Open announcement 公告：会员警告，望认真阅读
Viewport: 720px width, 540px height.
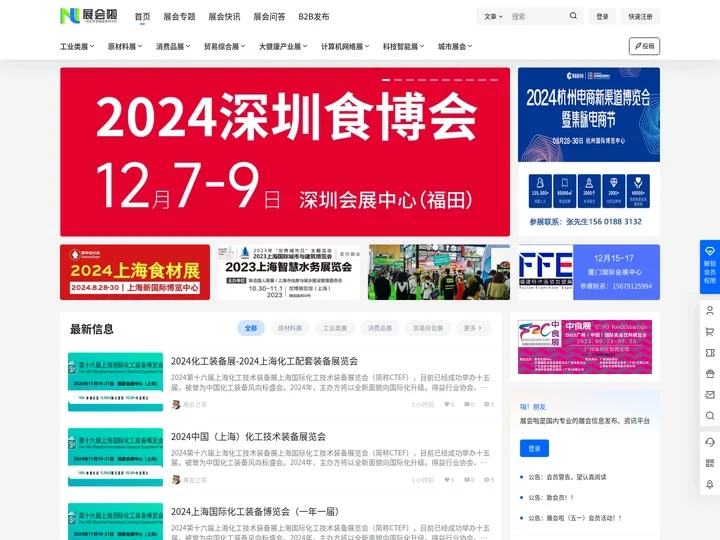click(x=567, y=477)
